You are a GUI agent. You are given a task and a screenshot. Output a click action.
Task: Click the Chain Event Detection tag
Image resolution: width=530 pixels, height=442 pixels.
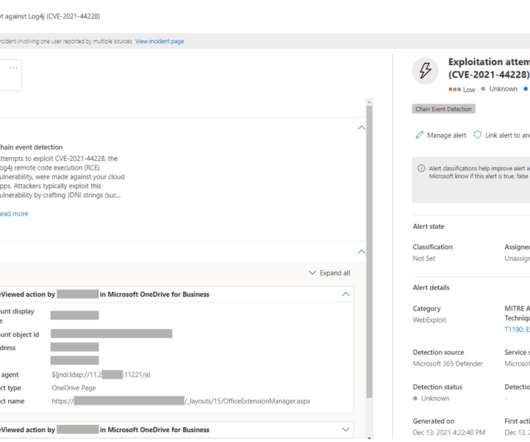[443, 109]
